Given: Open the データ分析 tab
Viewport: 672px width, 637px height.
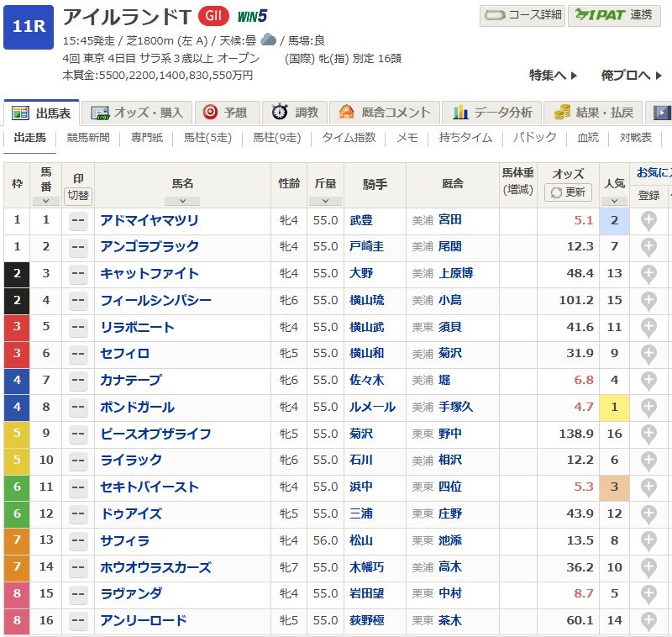Looking at the screenshot, I should 492,113.
